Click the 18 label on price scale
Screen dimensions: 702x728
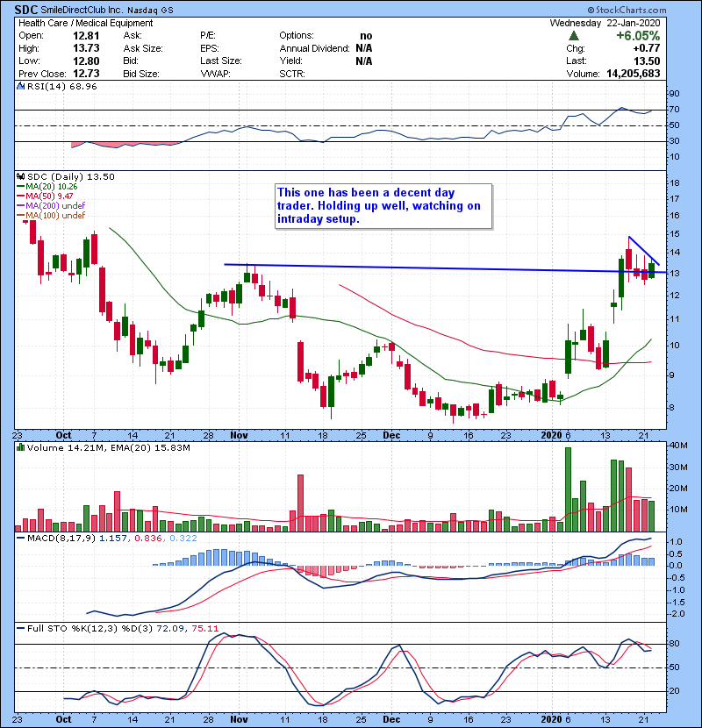tap(674, 183)
